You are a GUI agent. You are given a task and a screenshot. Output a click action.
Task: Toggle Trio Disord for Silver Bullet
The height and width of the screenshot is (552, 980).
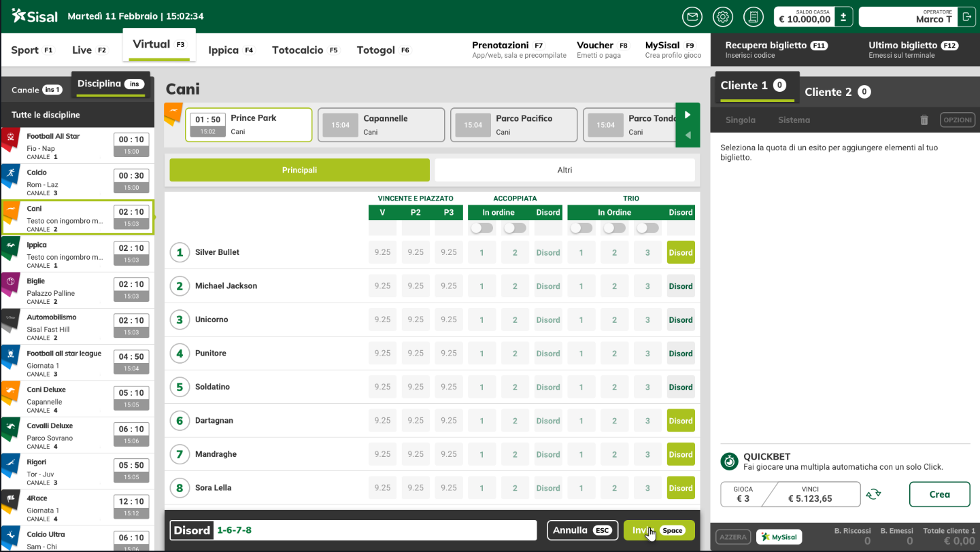(681, 252)
